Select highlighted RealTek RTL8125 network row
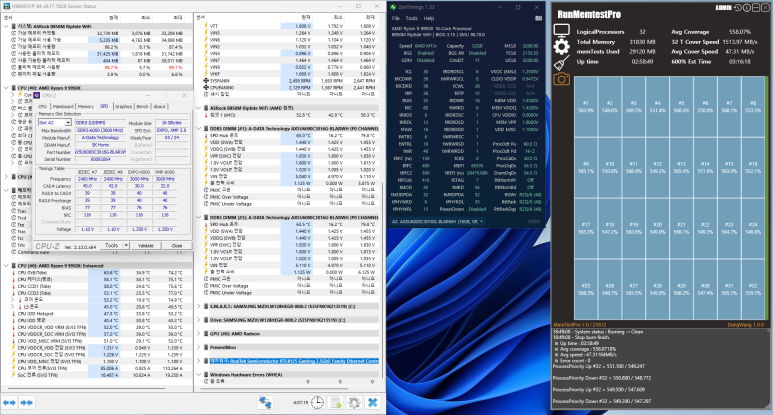Image resolution: width=773 pixels, height=415 pixels. tap(294, 361)
